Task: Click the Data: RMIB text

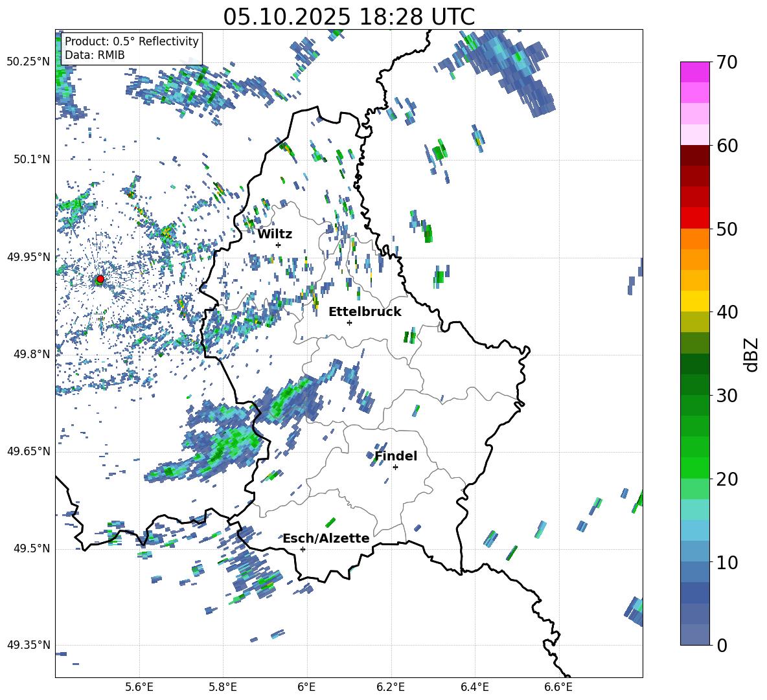Action: pos(95,55)
